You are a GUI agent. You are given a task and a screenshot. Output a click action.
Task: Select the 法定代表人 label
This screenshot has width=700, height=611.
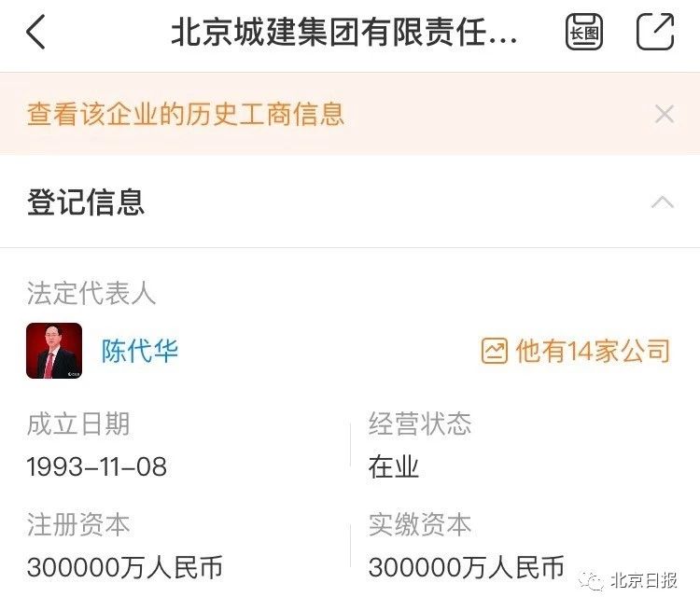click(91, 293)
